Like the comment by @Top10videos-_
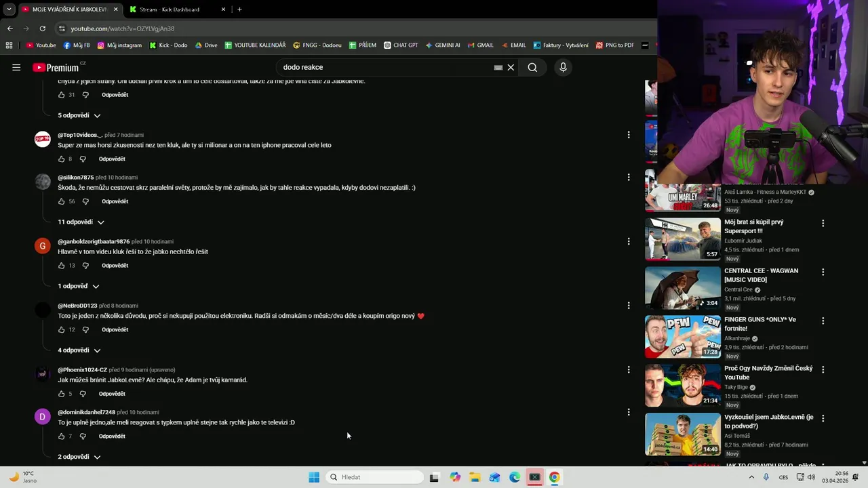 [61, 159]
